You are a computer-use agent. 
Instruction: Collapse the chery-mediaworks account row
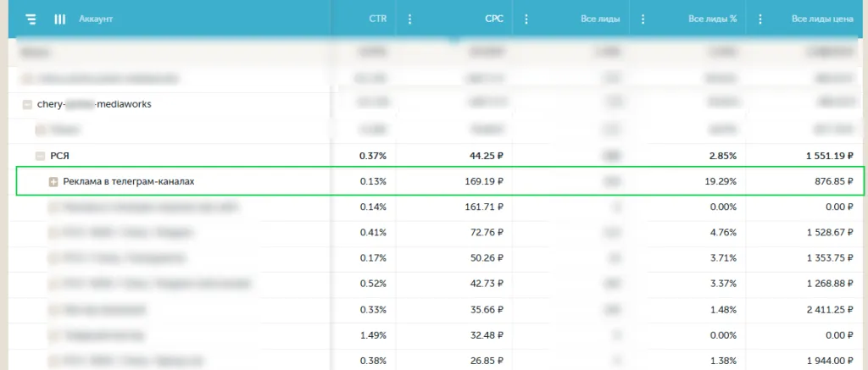click(x=28, y=104)
